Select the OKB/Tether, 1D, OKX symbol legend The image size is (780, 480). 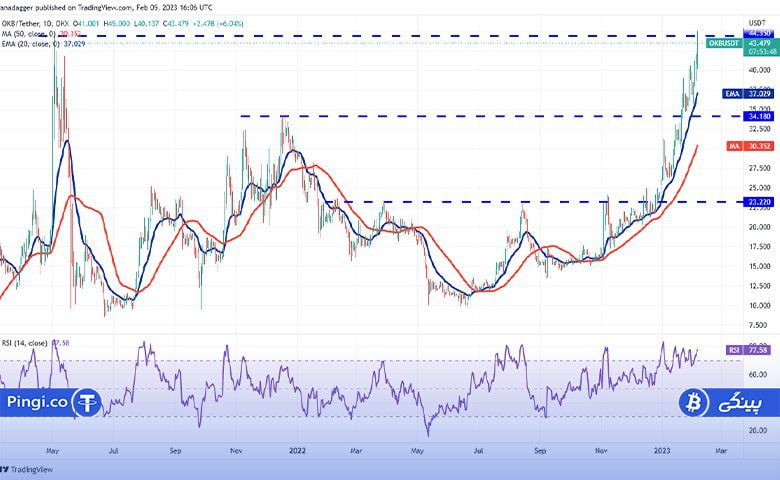point(35,23)
